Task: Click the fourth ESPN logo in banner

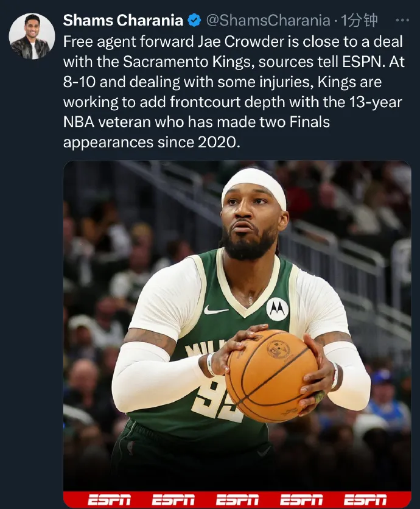Action: click(301, 500)
